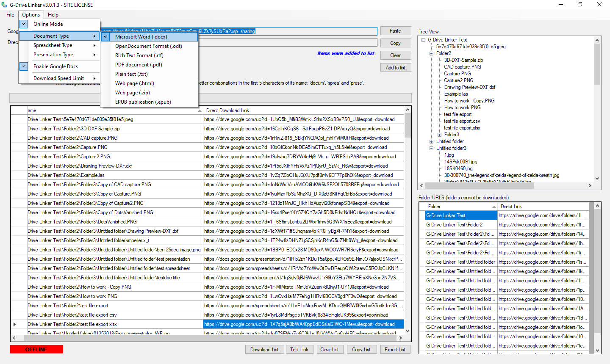Click the G-Drive Linker app icon in title bar
The height and width of the screenshot is (364, 610).
point(4,5)
